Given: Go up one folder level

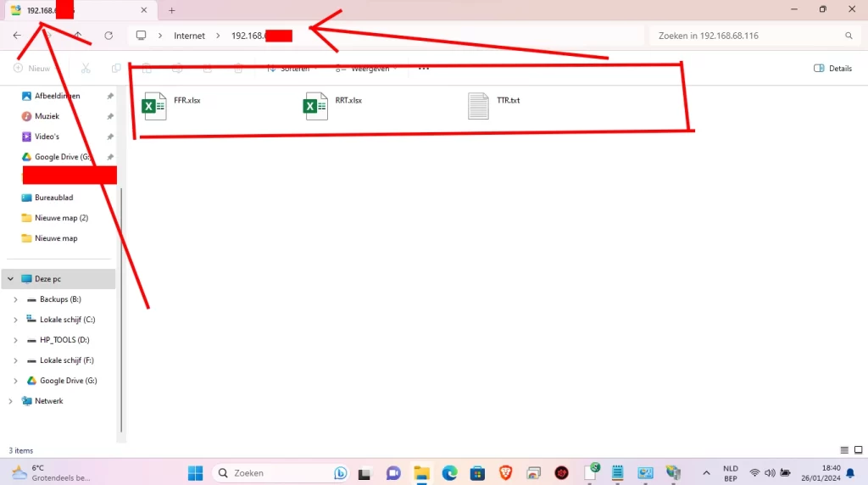Looking at the screenshot, I should 78,36.
